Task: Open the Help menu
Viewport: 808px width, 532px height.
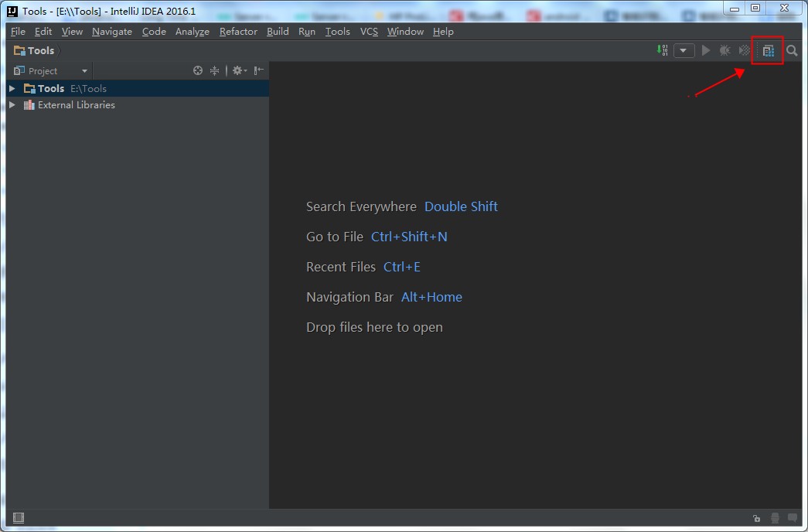Action: click(x=443, y=32)
